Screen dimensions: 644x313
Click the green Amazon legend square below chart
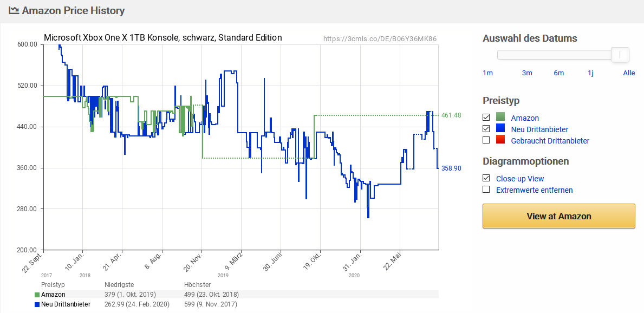coord(37,295)
